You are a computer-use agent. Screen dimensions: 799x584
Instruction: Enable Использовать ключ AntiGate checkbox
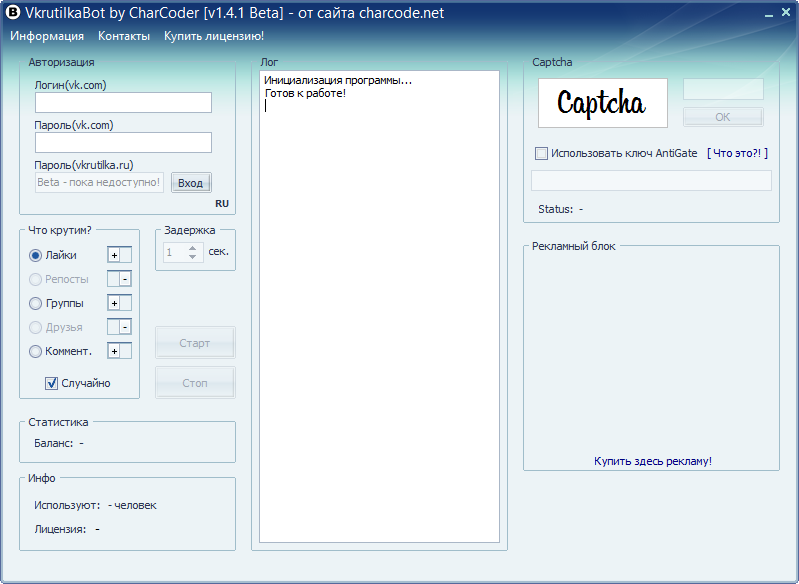(541, 153)
